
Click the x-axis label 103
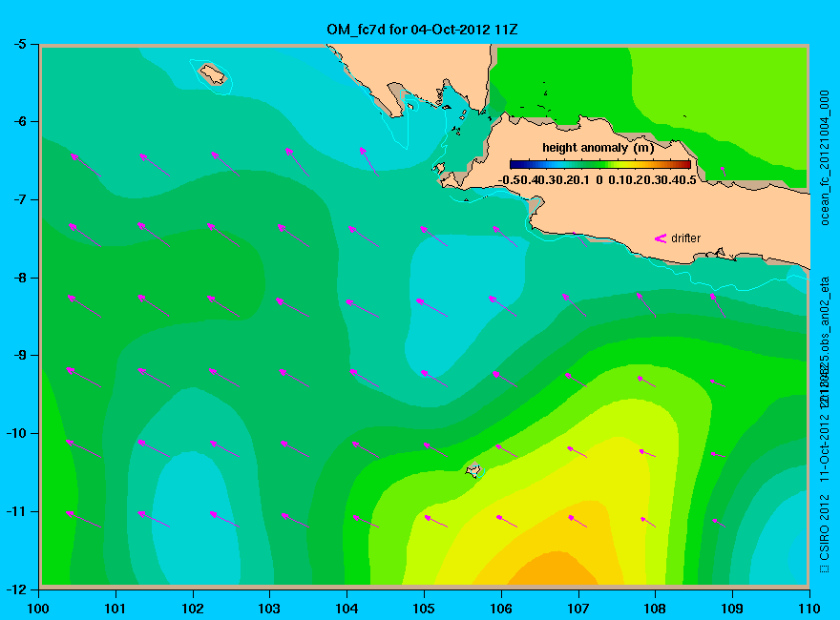(x=269, y=609)
